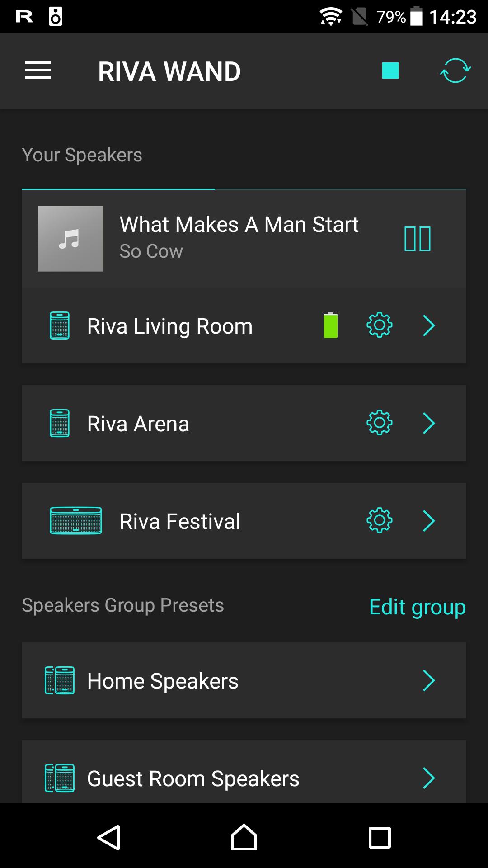Tap the Android home navigation button

tap(244, 837)
